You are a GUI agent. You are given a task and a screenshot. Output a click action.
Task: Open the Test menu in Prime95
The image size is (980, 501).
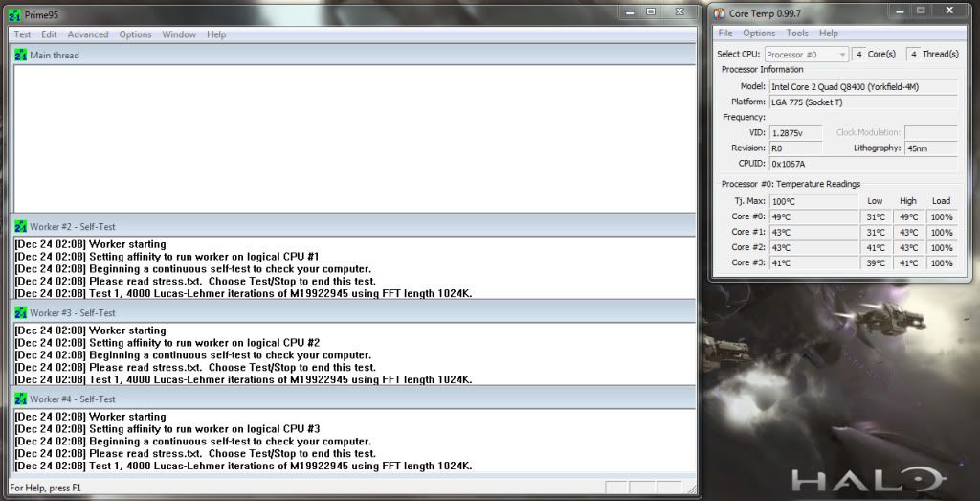pyautogui.click(x=23, y=34)
